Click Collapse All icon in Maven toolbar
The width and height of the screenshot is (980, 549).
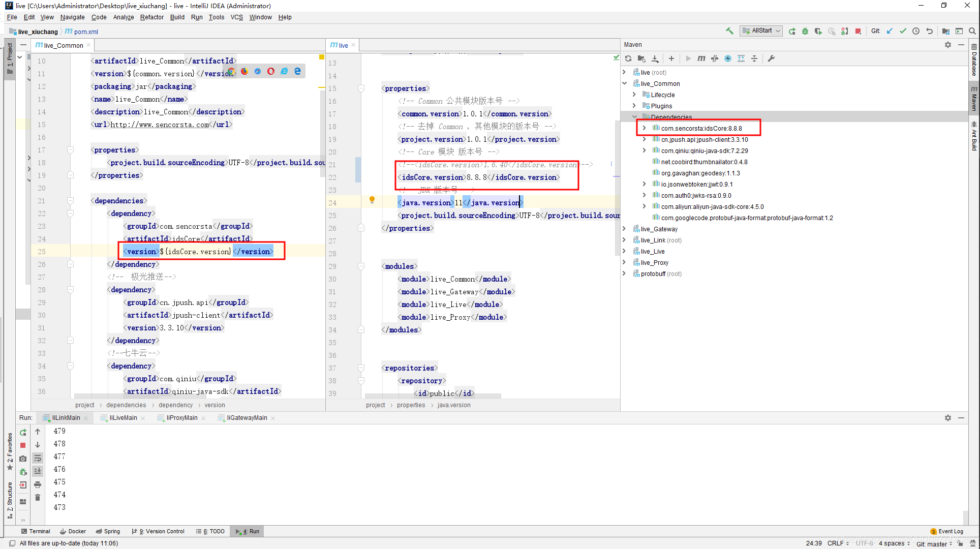click(x=754, y=58)
